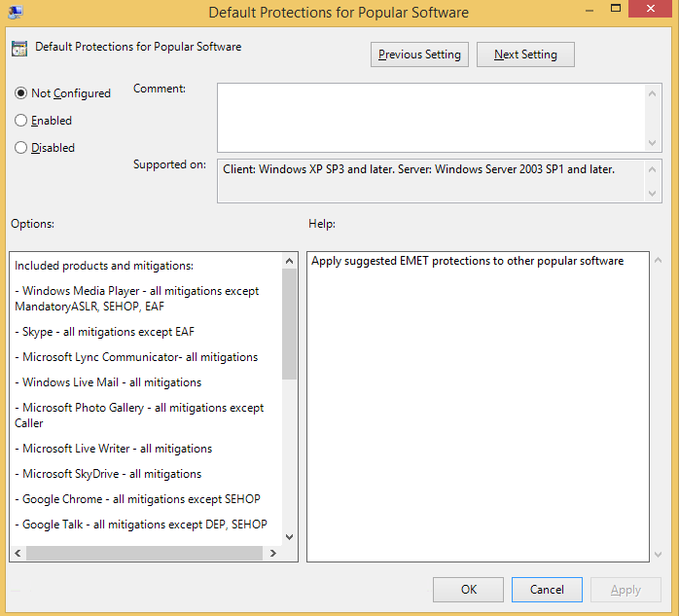Click Options horizontal scroll right arrow
679x616 pixels.
(x=272, y=553)
